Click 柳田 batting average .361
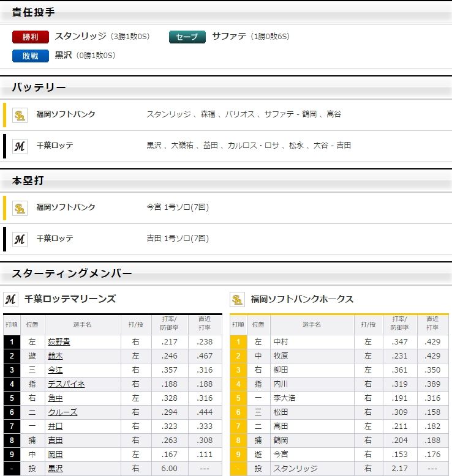452x476 pixels. pos(400,370)
